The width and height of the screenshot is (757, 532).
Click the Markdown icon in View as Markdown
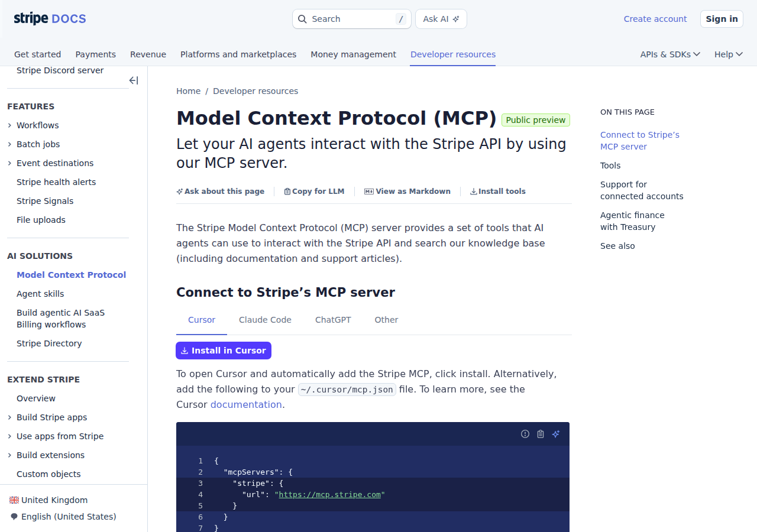(x=369, y=192)
